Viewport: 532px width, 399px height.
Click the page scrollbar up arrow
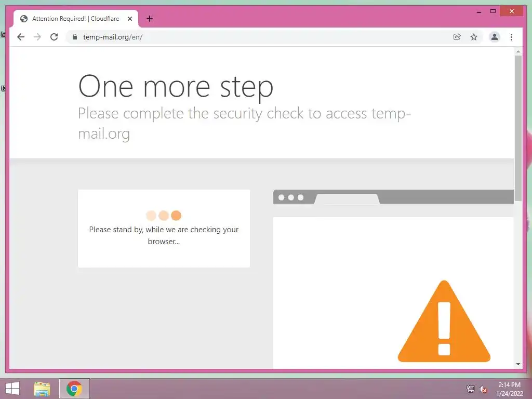[518, 51]
